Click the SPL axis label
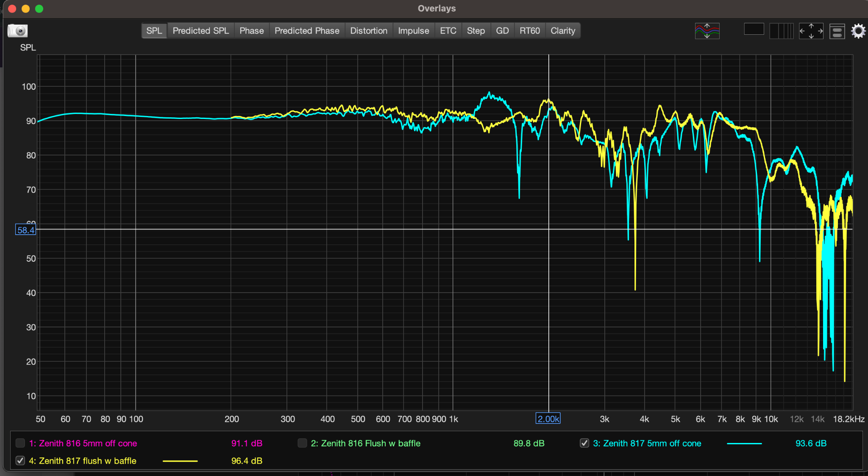The image size is (868, 476). (x=28, y=47)
